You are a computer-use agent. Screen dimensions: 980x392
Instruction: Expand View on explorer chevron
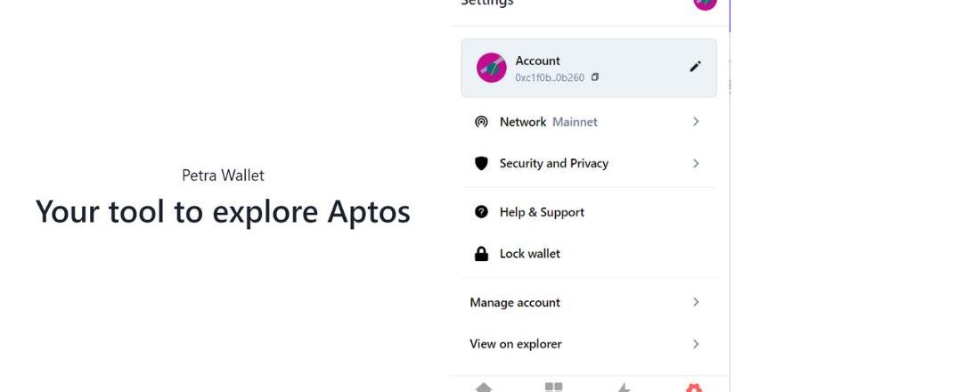point(696,344)
